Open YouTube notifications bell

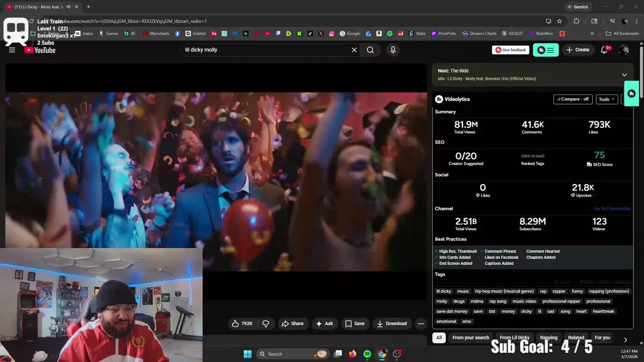605,50
